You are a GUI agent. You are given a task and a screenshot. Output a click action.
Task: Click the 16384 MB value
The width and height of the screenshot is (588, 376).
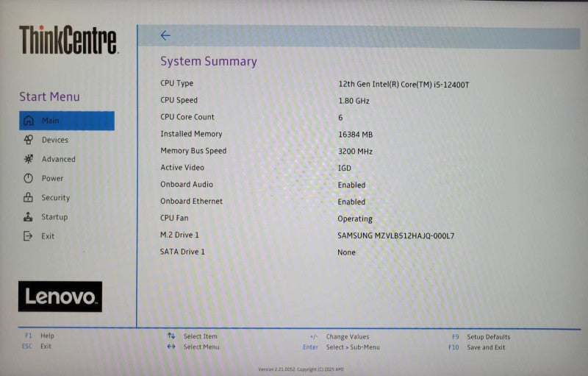point(356,135)
